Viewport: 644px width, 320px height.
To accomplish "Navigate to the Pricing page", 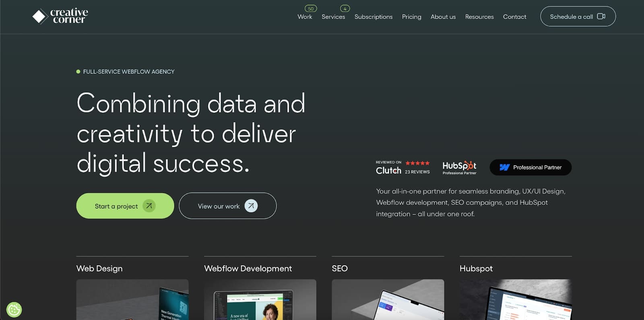I will (x=411, y=17).
